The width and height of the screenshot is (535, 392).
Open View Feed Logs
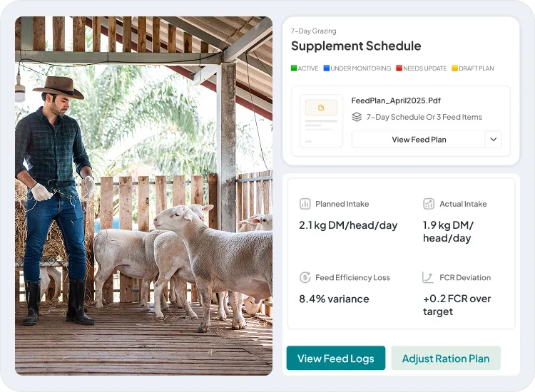(x=336, y=359)
